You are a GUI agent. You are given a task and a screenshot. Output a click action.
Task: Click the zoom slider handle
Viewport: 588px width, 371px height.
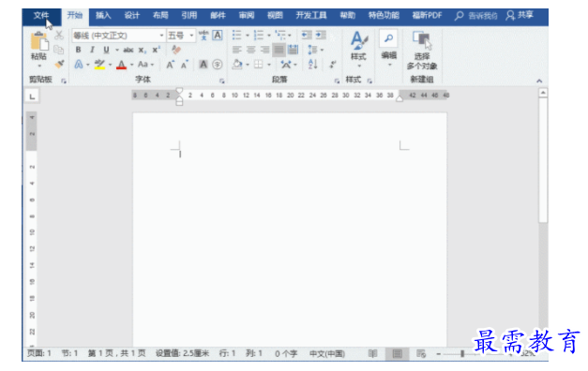(x=462, y=353)
